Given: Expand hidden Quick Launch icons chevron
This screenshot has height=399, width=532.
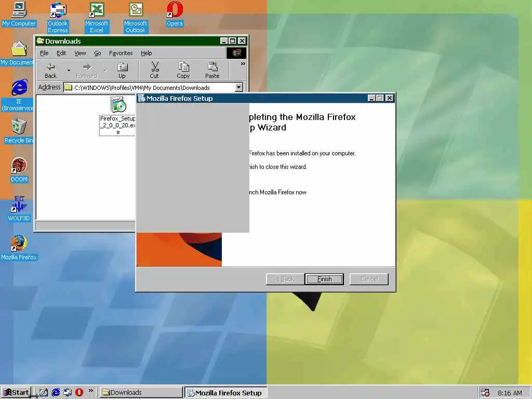Looking at the screenshot, I should click(x=90, y=391).
